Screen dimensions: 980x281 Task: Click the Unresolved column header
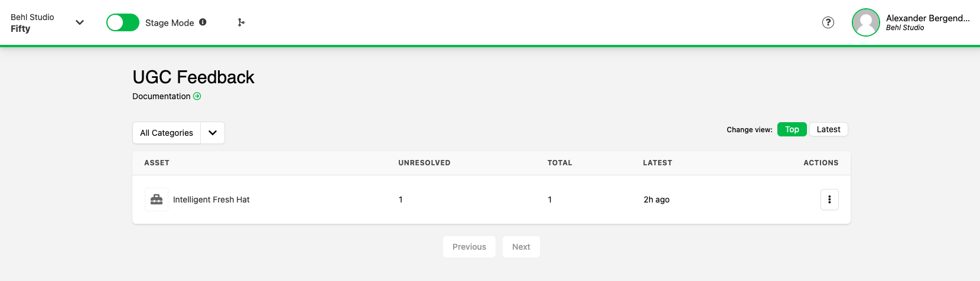(424, 163)
